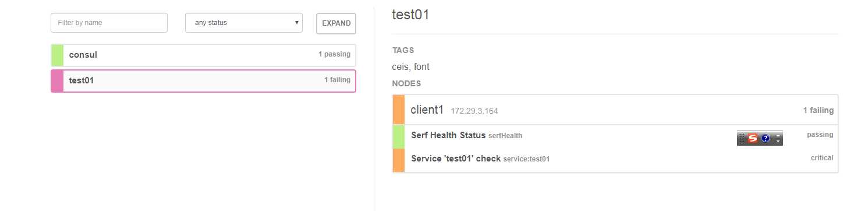The image size is (868, 211).
Task: Open the language bar options down arrow
Action: coord(778,141)
